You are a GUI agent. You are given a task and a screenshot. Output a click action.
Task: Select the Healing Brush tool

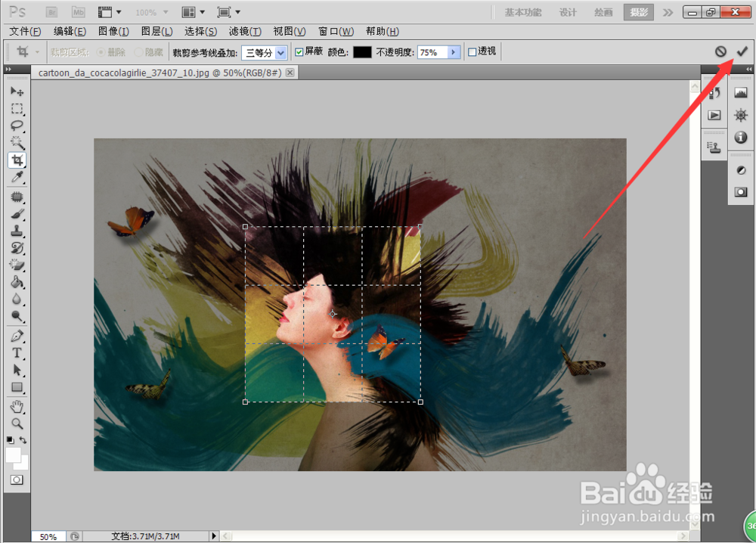pos(17,197)
